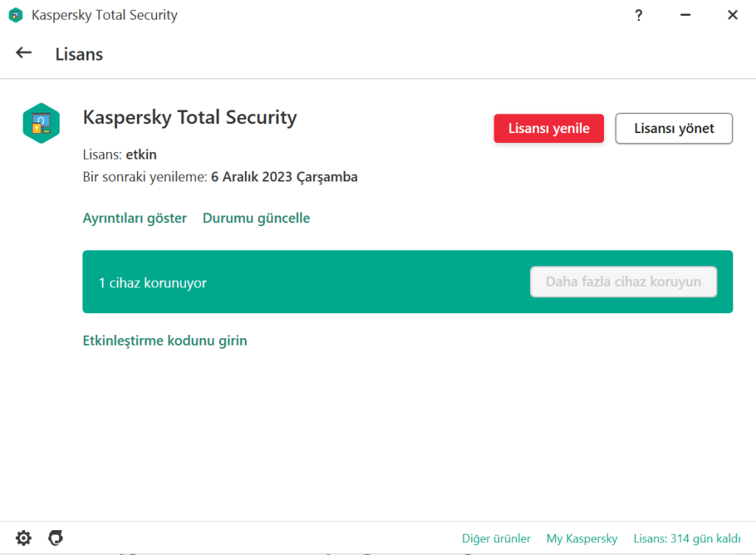This screenshot has width=756, height=555.
Task: Click the Lisans page heading
Action: pos(79,53)
